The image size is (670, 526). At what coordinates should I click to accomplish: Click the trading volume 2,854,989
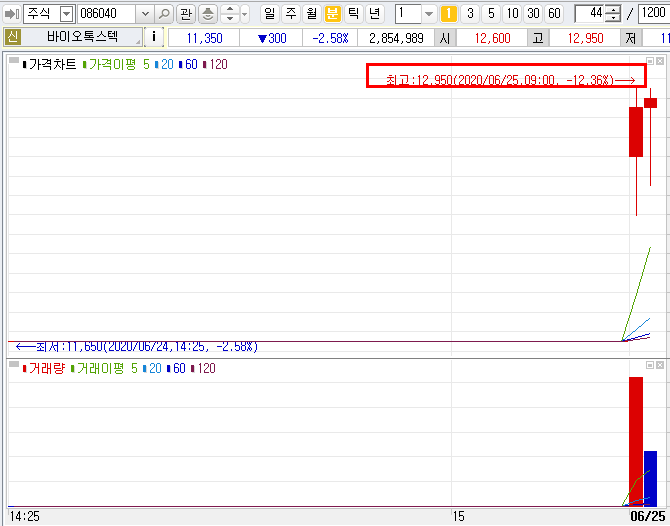[396, 38]
